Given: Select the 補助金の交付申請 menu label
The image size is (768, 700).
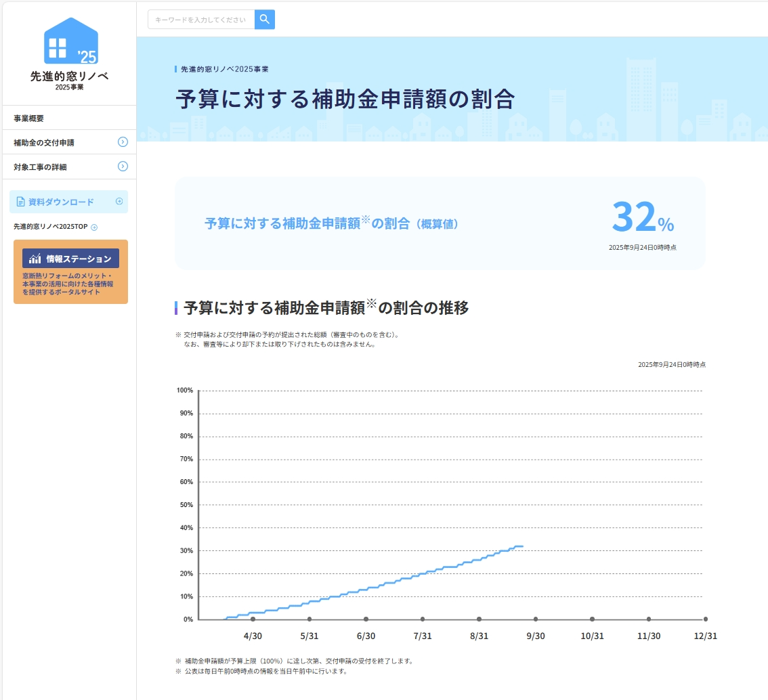Looking at the screenshot, I should (x=44, y=143).
